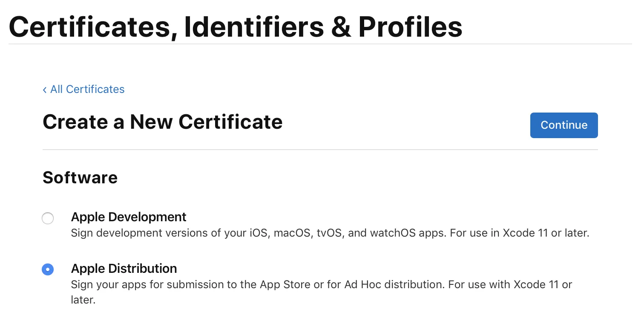The height and width of the screenshot is (324, 644).
Task: Click the Apple Development option label
Action: (x=129, y=217)
